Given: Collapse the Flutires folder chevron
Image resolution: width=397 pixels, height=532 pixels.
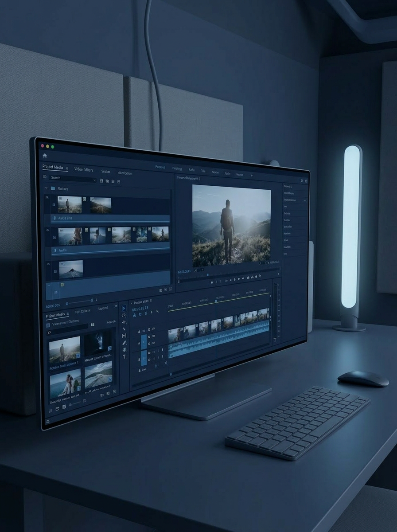Looking at the screenshot, I should click(46, 188).
